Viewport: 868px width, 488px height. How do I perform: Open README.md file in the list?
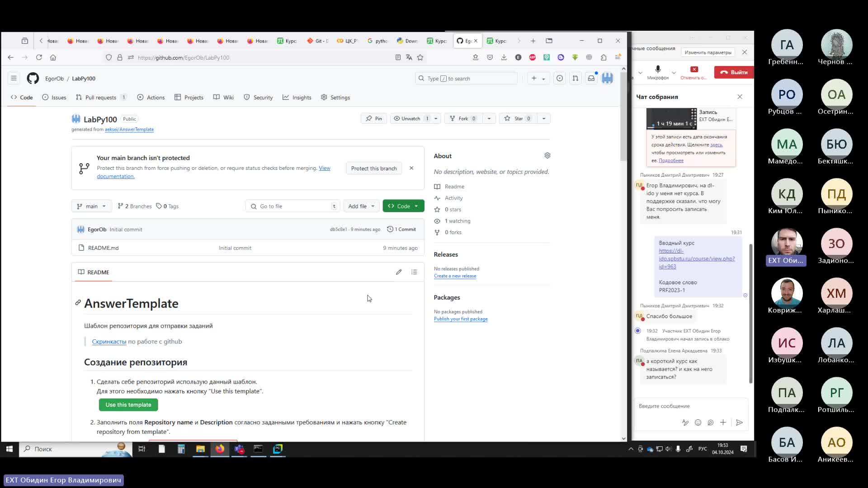tap(103, 248)
